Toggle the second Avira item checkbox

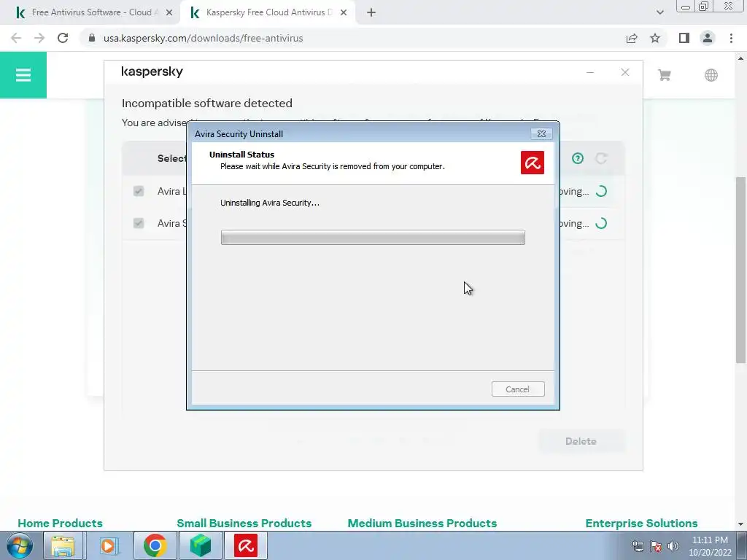coord(139,223)
